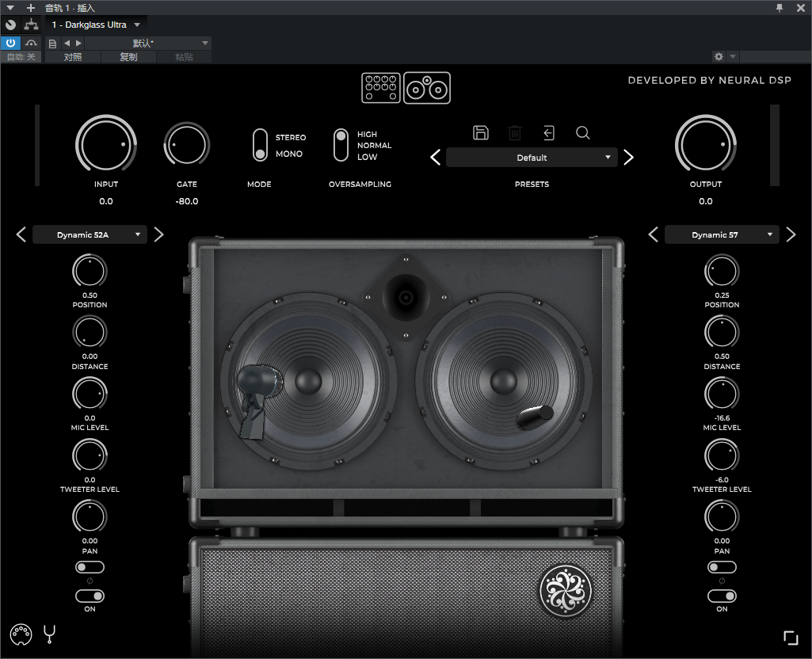Toggle Dynamic 57 mic ON switch
Screen dimensions: 812x659
(722, 596)
